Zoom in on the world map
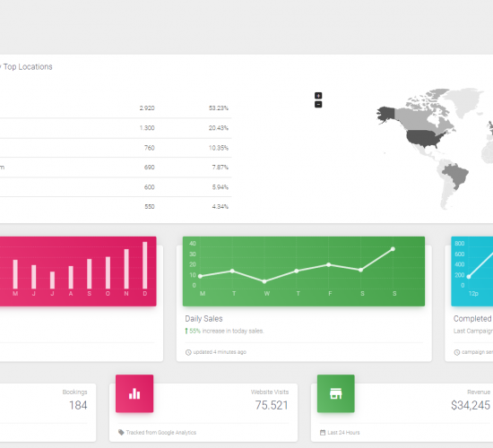Screen dimensions: 493x448 (x=318, y=95)
